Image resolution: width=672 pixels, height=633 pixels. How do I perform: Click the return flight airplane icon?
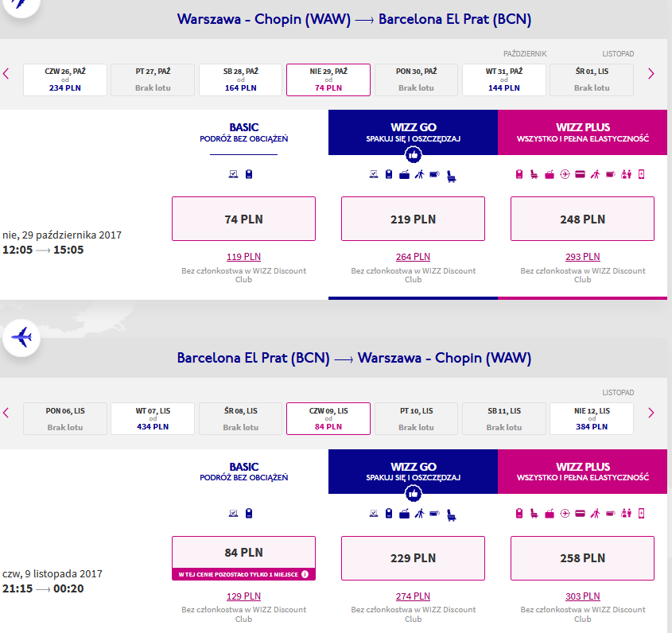coord(21,337)
